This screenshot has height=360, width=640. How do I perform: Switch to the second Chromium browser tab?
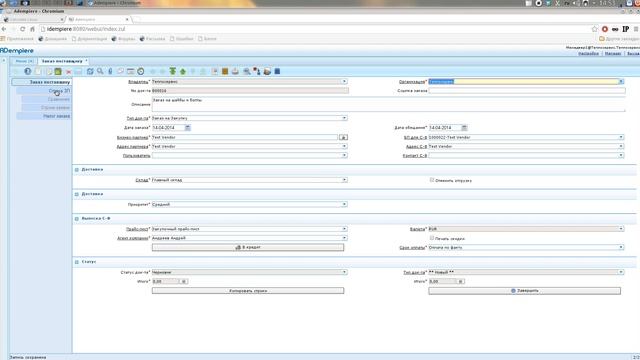[x=98, y=19]
